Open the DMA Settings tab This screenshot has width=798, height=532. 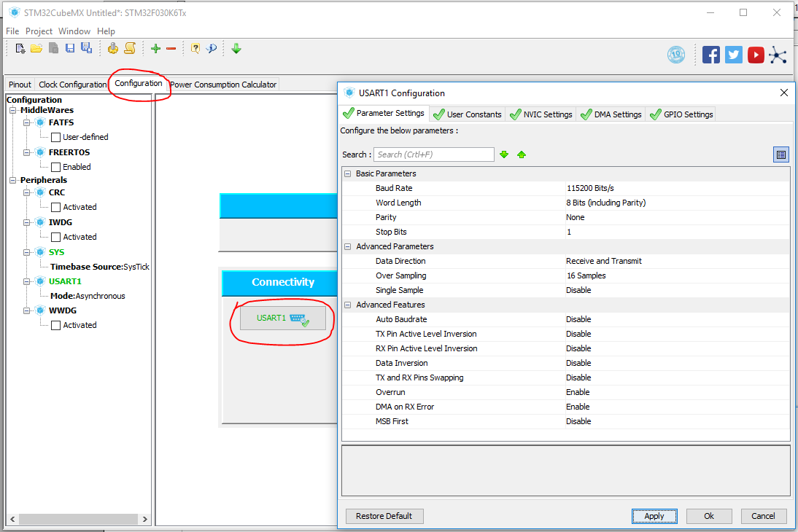pos(611,114)
